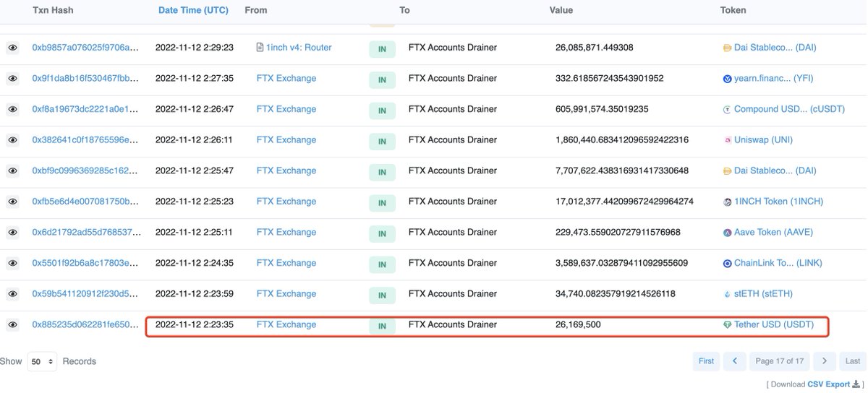
Task: Click the Uniswap UNI token icon
Action: (728, 140)
